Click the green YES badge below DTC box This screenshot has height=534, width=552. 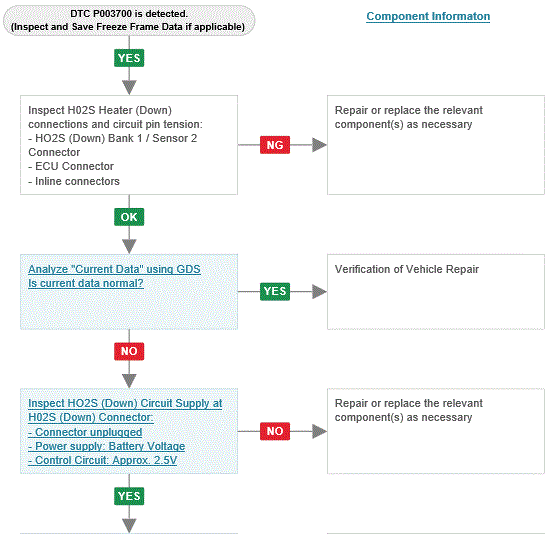tap(129, 58)
